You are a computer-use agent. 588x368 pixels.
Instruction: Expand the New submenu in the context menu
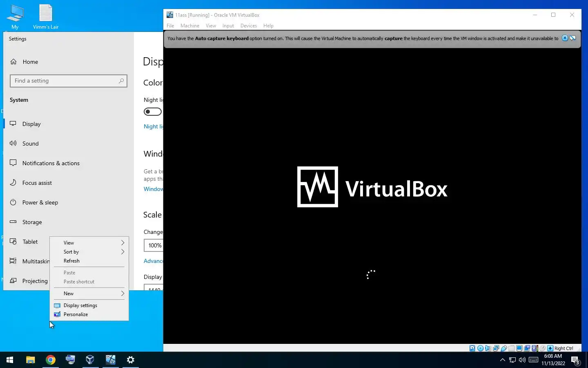click(89, 294)
